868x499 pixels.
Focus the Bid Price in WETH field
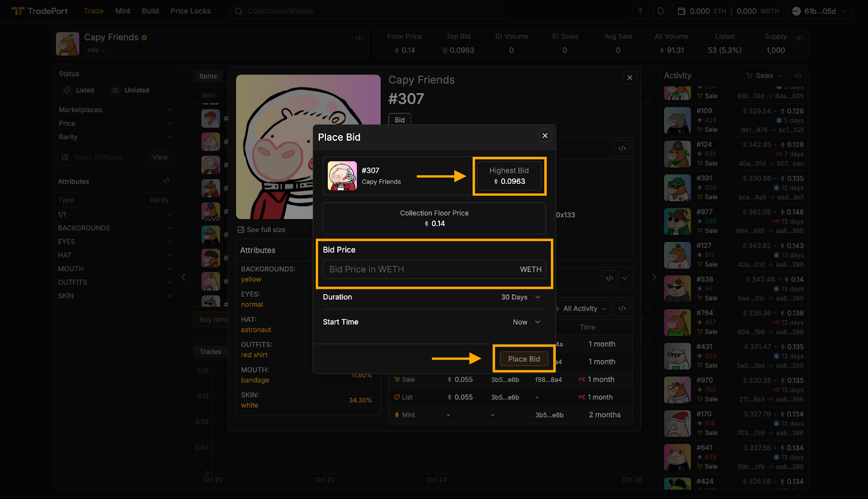435,269
